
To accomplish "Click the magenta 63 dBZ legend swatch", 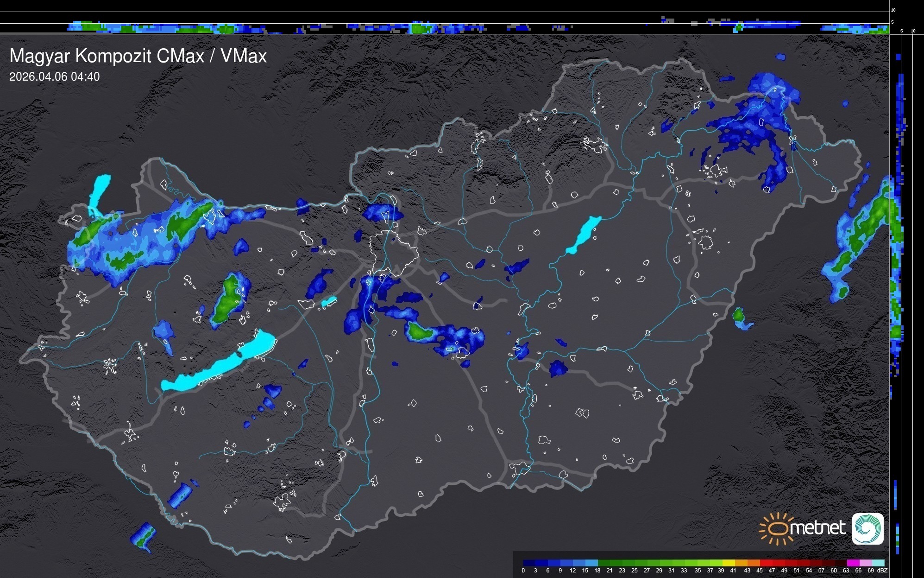I will [853, 563].
